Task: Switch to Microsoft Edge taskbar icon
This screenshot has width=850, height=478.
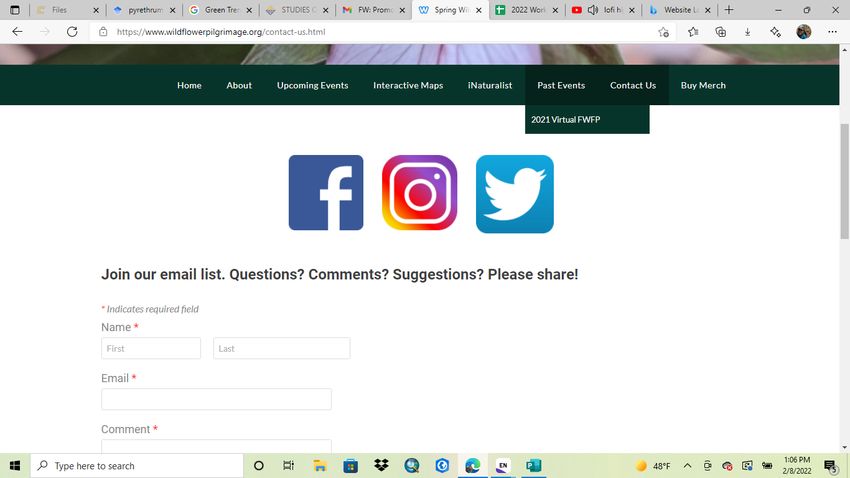Action: (472, 466)
